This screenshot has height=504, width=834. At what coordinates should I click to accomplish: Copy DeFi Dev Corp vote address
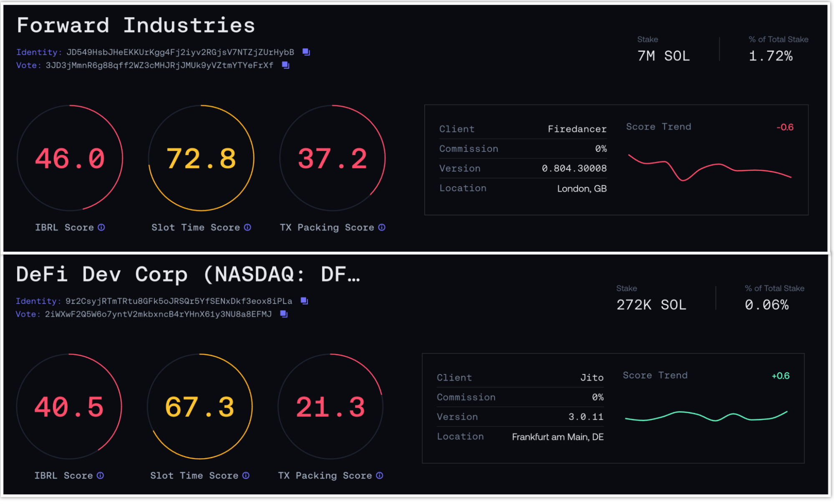point(284,314)
